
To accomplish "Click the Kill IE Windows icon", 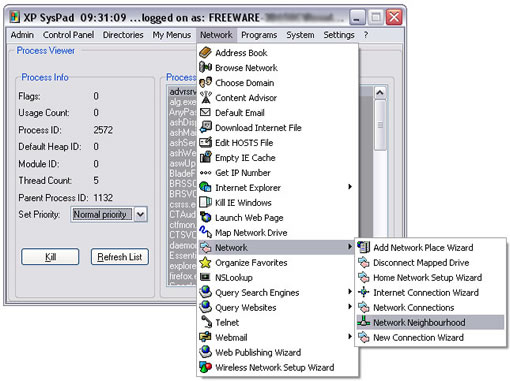I will click(205, 202).
